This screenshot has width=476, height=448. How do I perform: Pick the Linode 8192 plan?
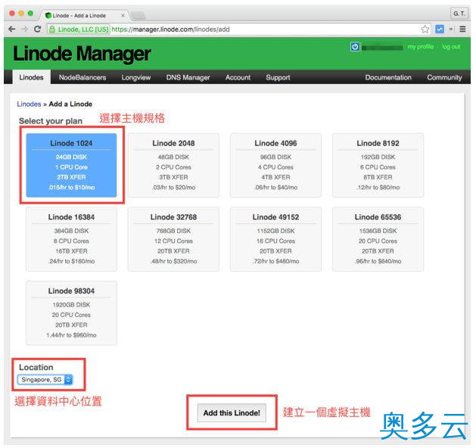378,165
